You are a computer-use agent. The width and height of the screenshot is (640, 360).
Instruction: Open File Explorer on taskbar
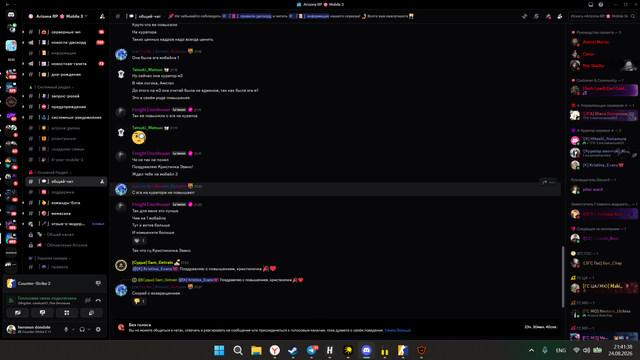tap(256, 350)
